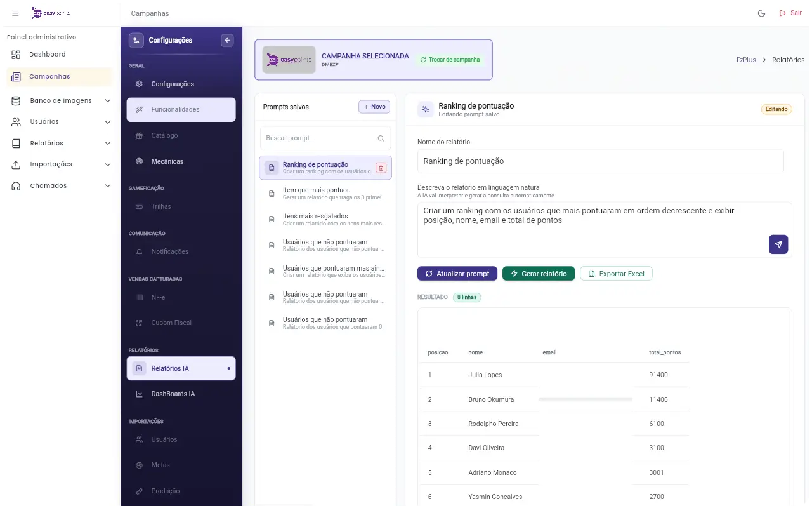812x508 pixels.
Task: Click the Sair logout icon
Action: tap(782, 13)
